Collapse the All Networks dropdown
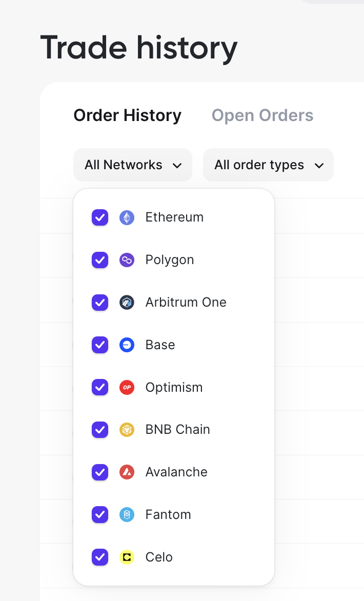 click(x=132, y=165)
